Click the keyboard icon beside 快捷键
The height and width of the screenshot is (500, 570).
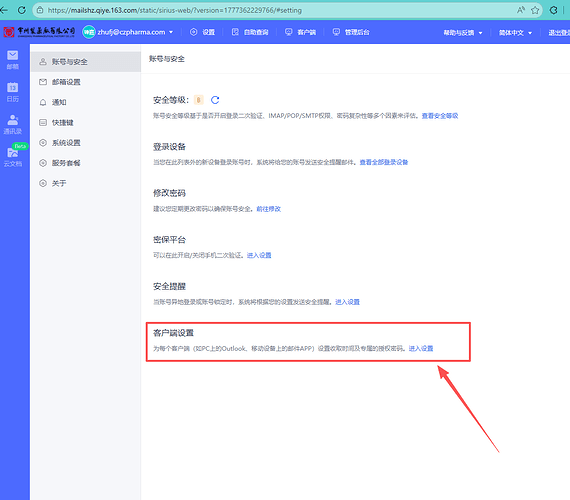click(x=43, y=123)
